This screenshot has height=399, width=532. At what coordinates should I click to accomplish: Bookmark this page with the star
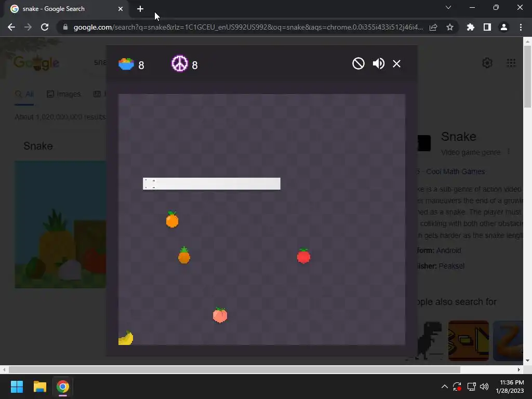(450, 27)
